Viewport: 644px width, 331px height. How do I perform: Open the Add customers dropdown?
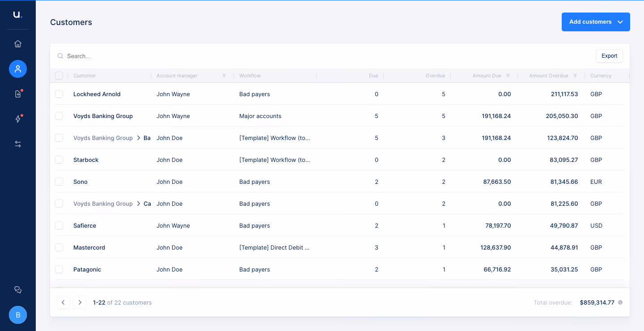tap(596, 22)
